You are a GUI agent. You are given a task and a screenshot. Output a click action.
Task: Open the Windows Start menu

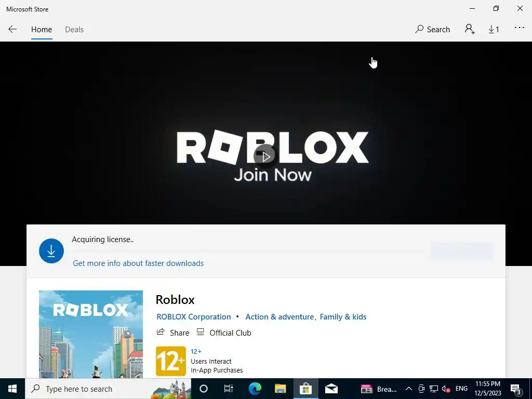tap(12, 389)
